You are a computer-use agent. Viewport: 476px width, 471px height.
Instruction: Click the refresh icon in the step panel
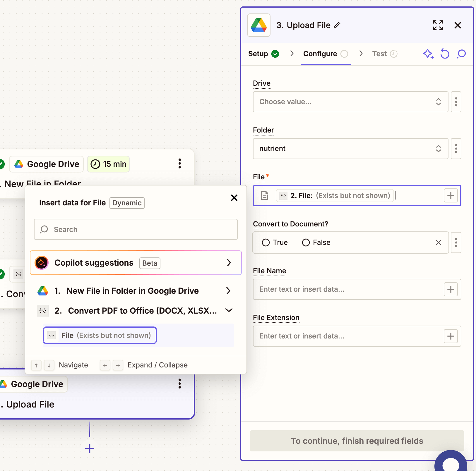(445, 54)
